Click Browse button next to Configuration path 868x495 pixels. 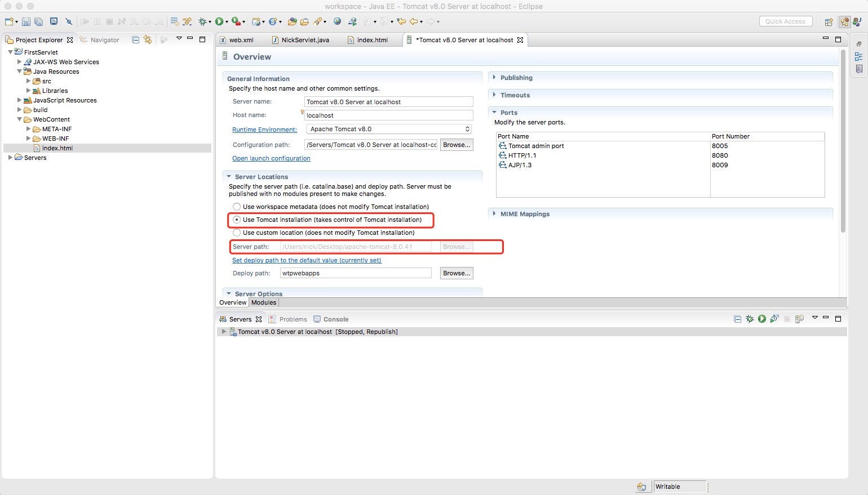(x=457, y=145)
